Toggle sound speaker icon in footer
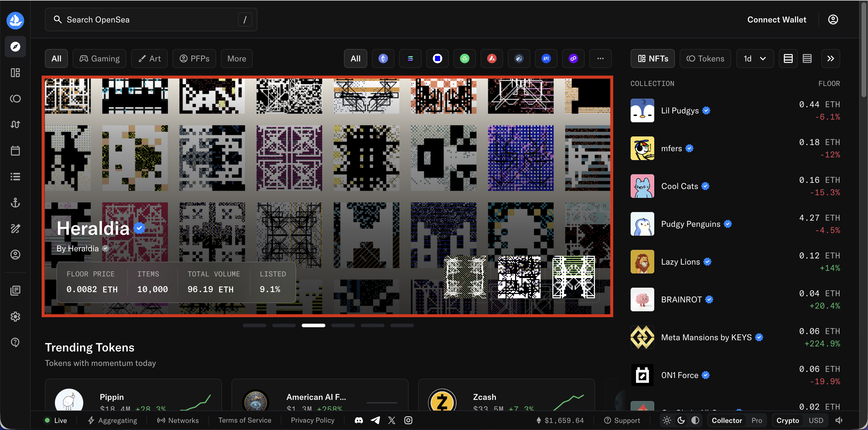This screenshot has height=430, width=868. click(839, 420)
